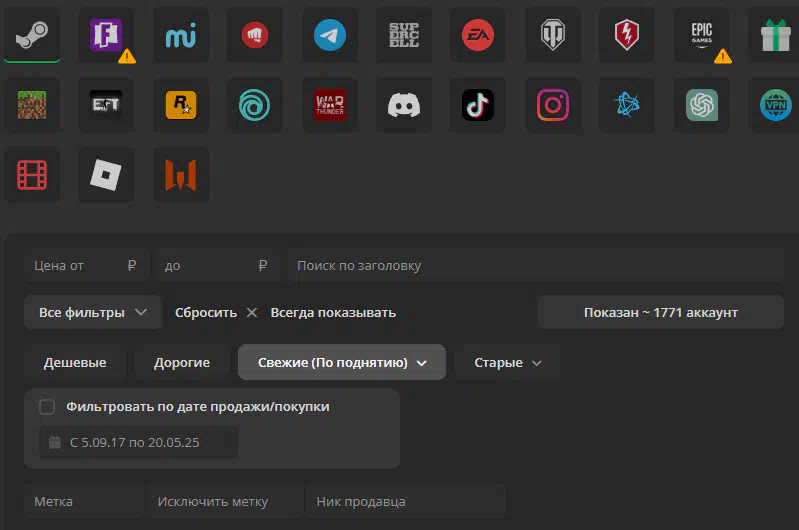Select the TikTok category icon
799x530 pixels.
pos(477,105)
